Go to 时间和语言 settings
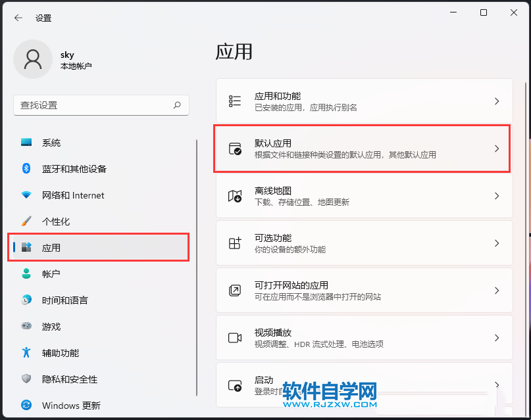The height and width of the screenshot is (420, 531). [x=64, y=300]
